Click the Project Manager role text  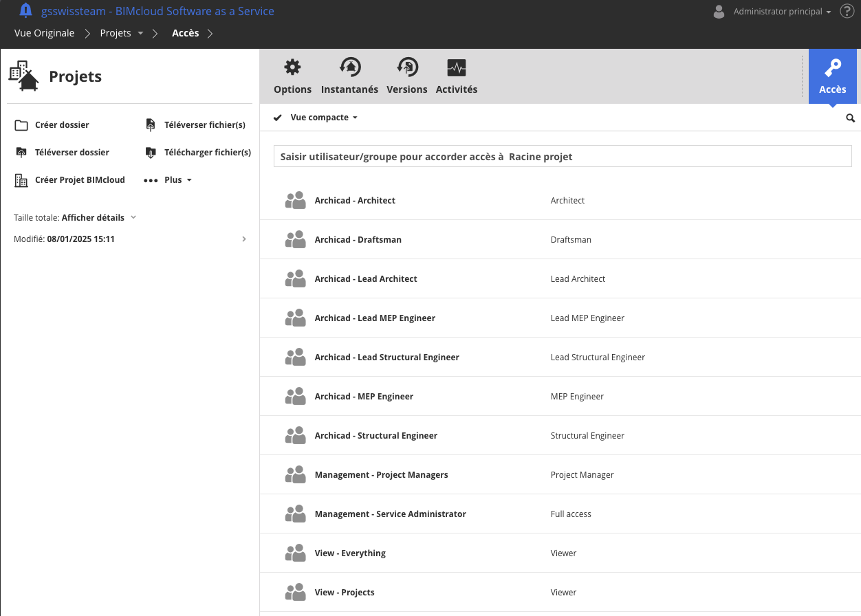(x=582, y=475)
